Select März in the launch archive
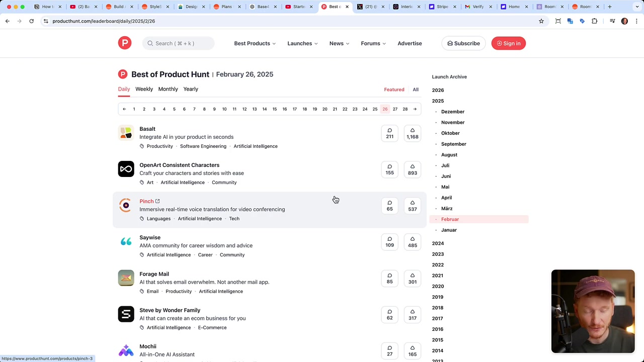The height and width of the screenshot is (362, 644). point(447,209)
